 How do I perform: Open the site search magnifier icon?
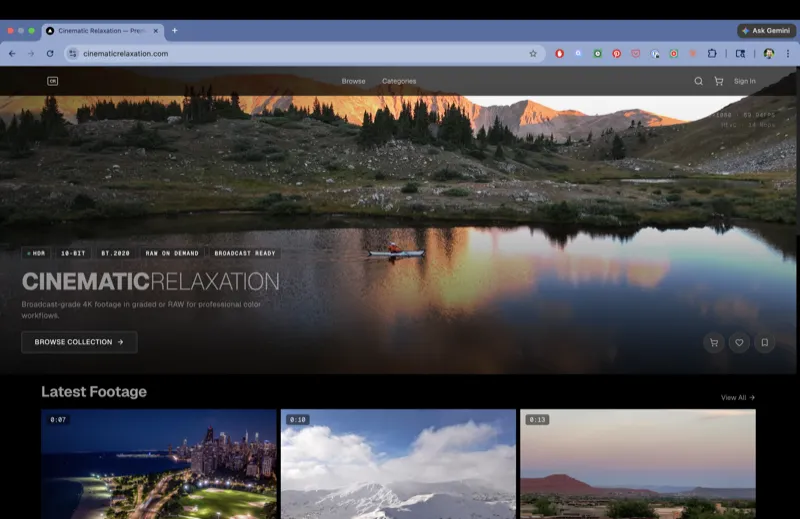pos(698,81)
